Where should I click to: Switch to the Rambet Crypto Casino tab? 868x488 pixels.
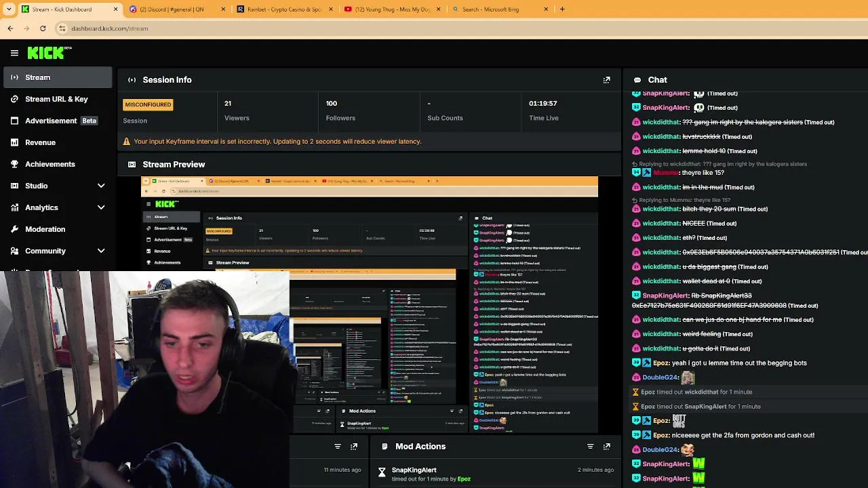(284, 9)
